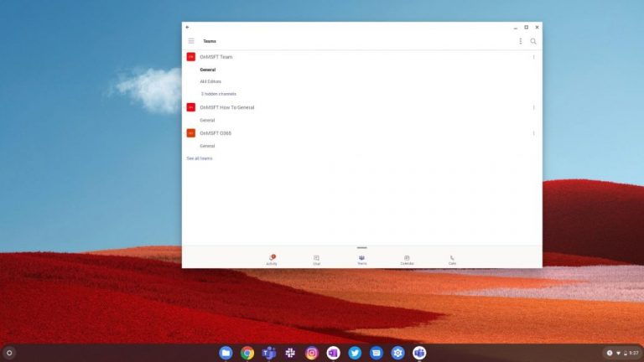Switch to the Calendar tab

[407, 260]
